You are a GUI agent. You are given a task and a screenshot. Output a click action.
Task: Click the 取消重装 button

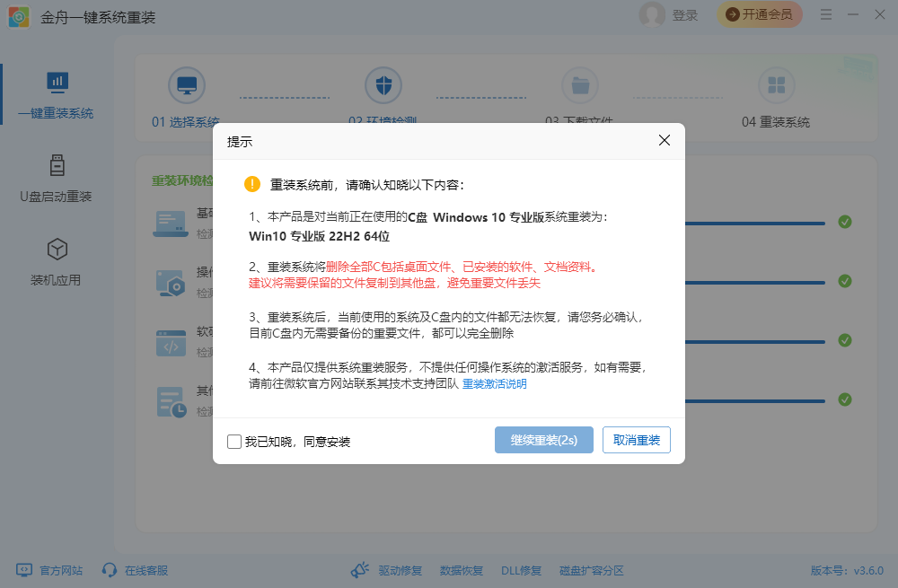pyautogui.click(x=637, y=440)
